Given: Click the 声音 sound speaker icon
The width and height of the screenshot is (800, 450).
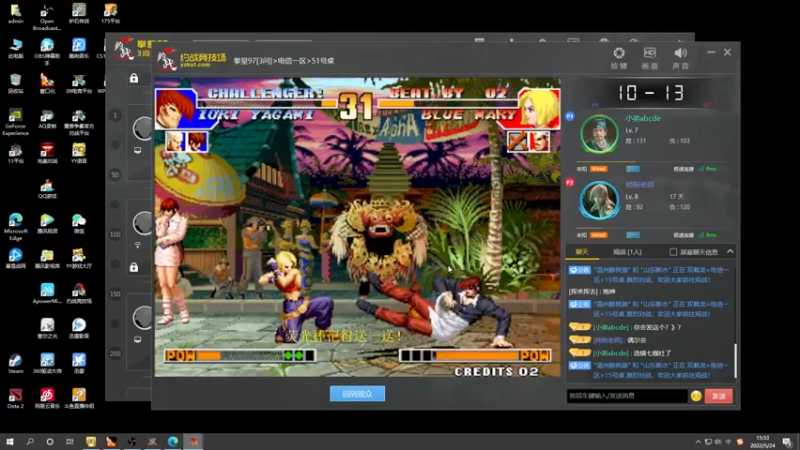Looking at the screenshot, I should pos(681,58).
